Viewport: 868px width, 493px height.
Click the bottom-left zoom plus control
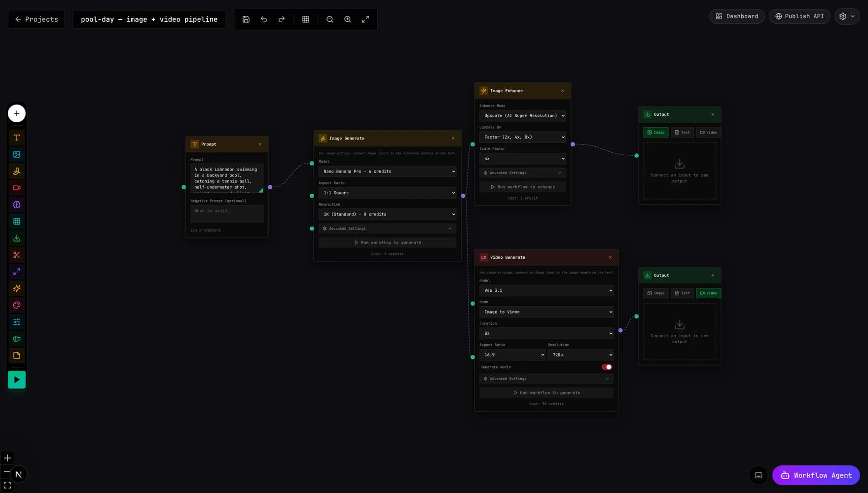pyautogui.click(x=7, y=458)
